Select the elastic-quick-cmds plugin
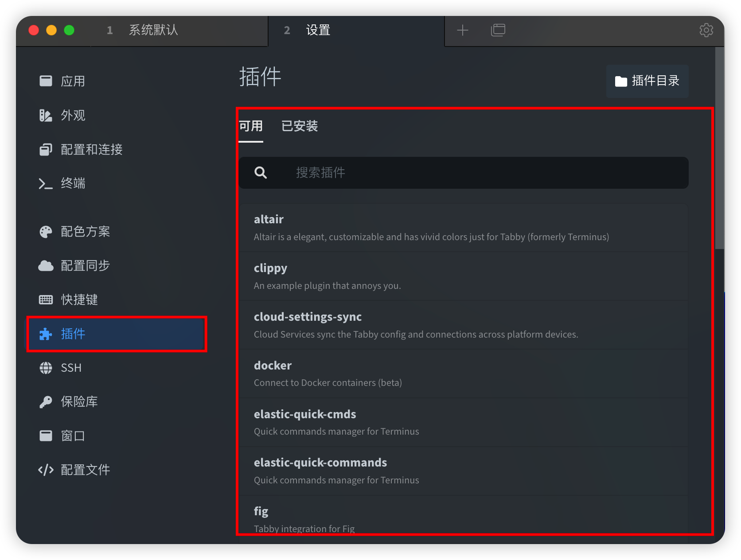The width and height of the screenshot is (741, 560). (x=464, y=422)
